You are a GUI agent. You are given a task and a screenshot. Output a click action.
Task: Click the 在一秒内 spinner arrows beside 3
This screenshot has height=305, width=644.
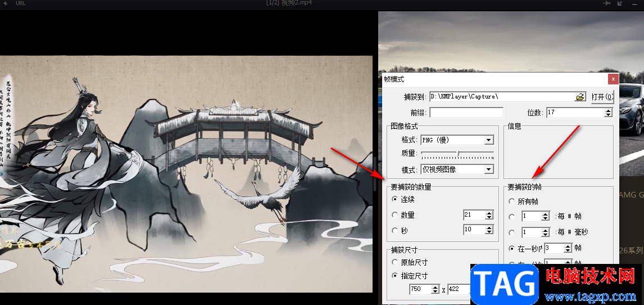click(x=568, y=248)
